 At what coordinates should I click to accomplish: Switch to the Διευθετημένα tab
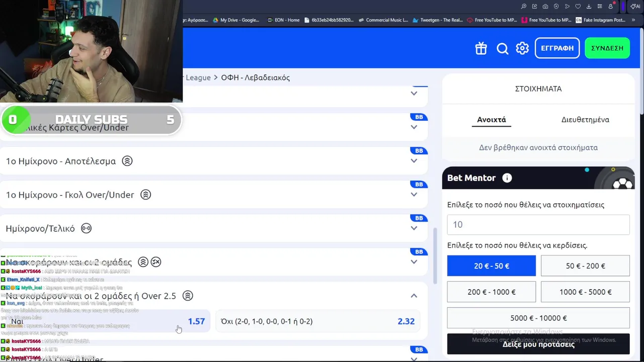click(585, 120)
